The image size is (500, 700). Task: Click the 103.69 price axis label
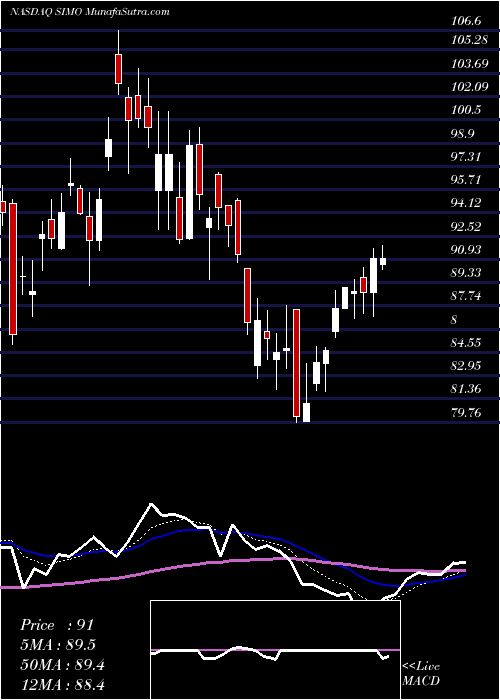[x=470, y=64]
